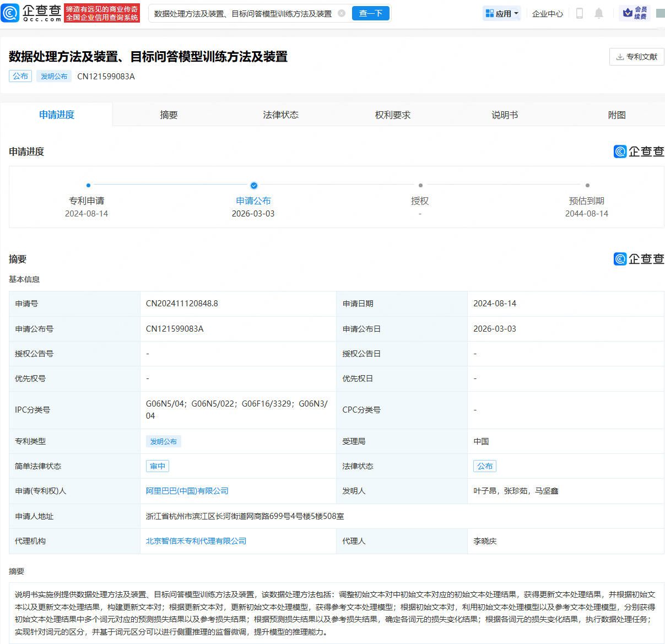Expand the 应用 dropdown menu
This screenshot has width=665, height=644.
502,14
